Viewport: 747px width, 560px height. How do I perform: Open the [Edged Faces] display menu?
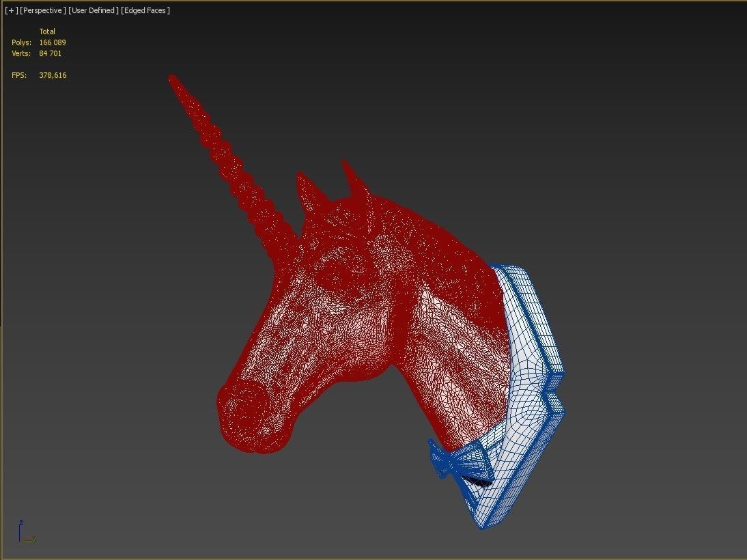(145, 10)
